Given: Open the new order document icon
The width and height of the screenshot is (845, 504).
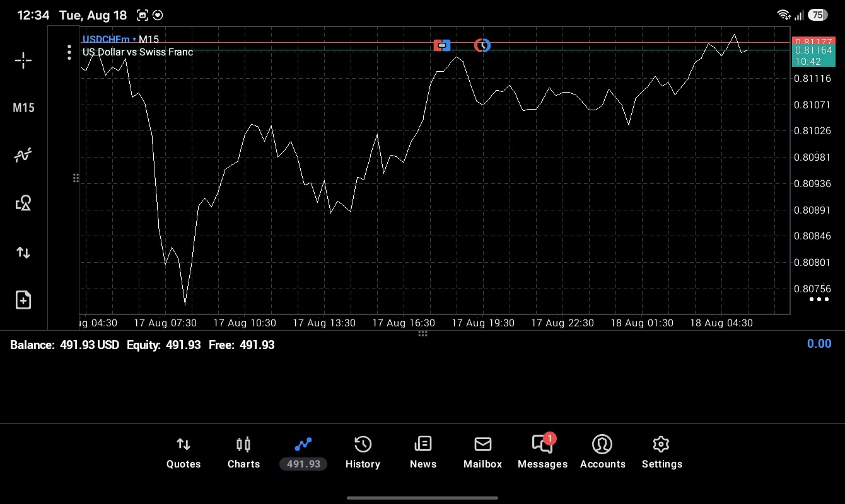Looking at the screenshot, I should coord(23,300).
